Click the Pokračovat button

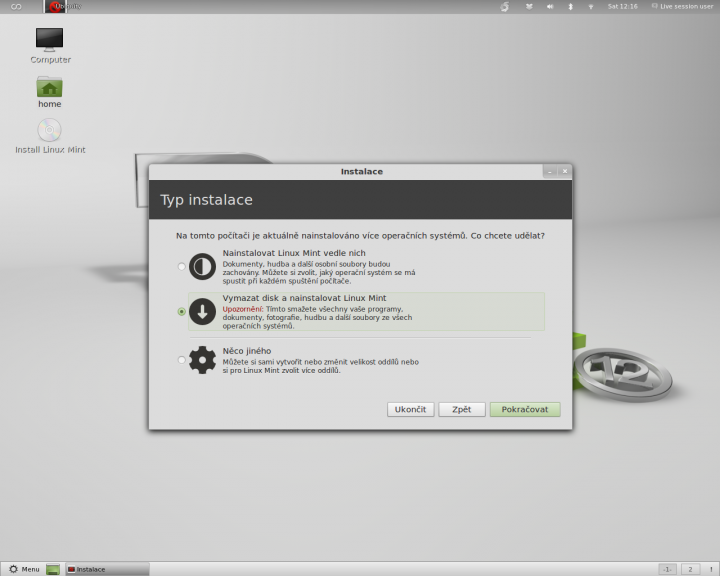coord(525,409)
